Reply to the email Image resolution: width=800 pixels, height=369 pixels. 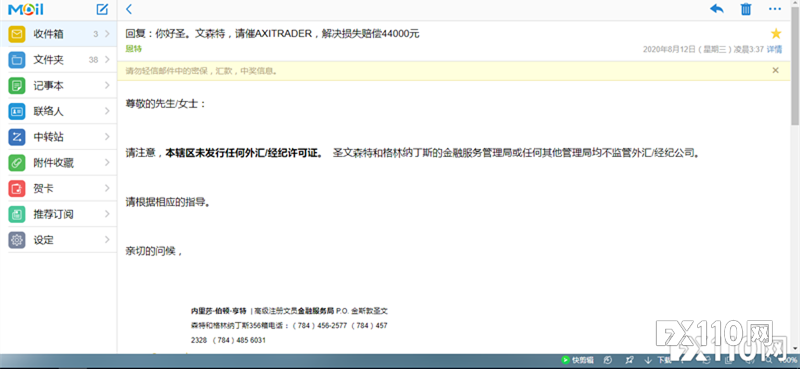pos(717,9)
